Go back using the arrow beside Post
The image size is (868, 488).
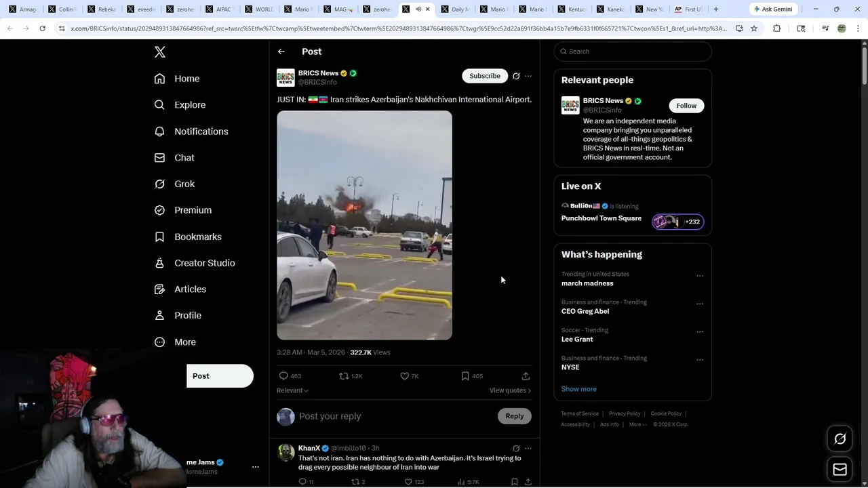(281, 52)
